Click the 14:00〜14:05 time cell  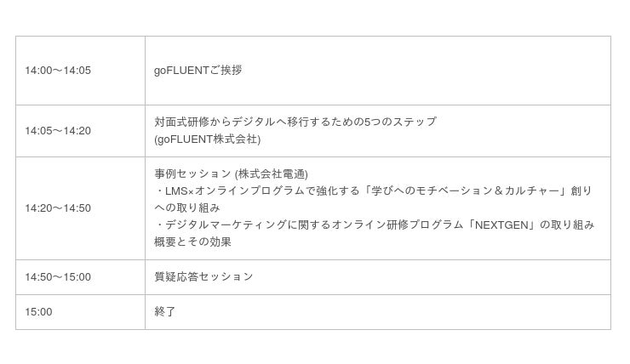click(x=58, y=71)
